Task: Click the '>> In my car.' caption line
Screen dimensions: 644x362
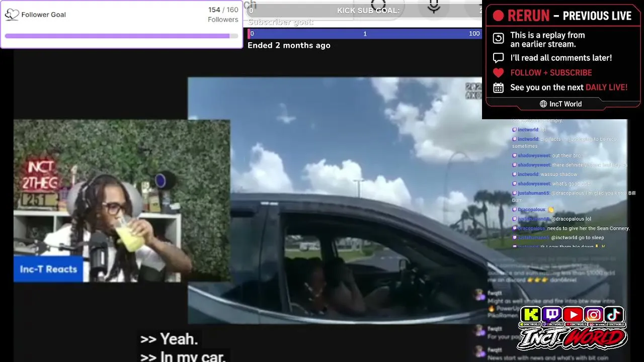Action: tap(183, 357)
